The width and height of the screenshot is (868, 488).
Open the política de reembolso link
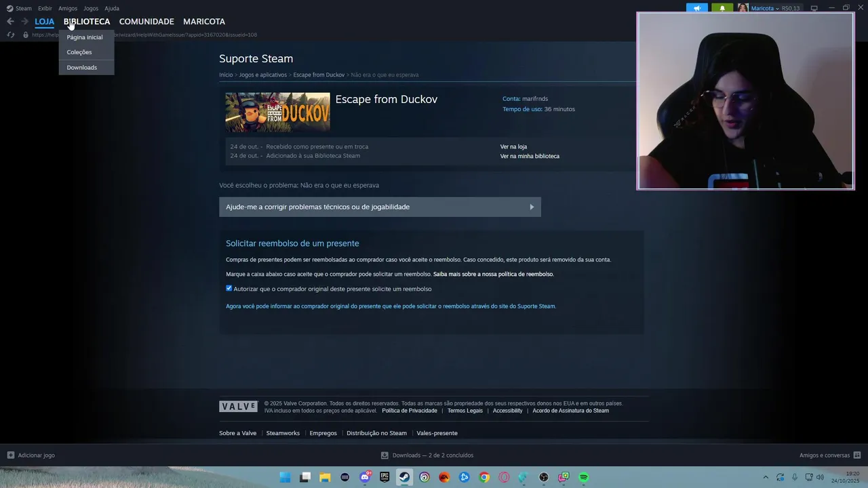(494, 274)
